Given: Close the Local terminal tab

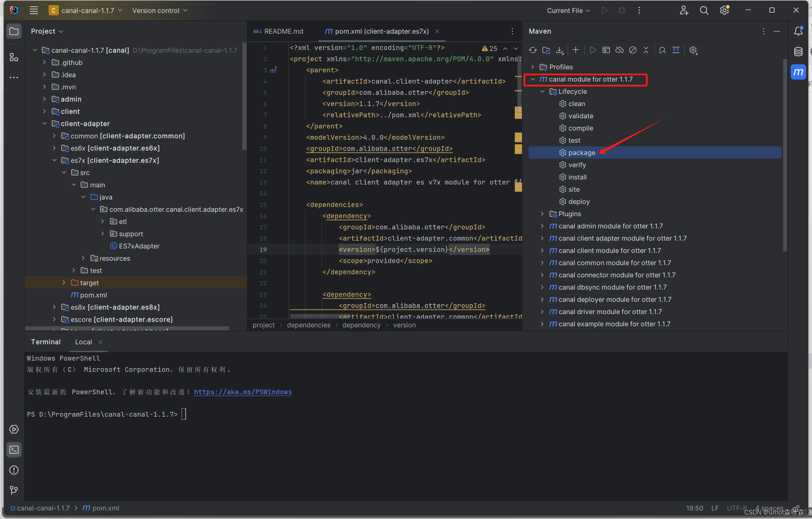Looking at the screenshot, I should pos(100,342).
